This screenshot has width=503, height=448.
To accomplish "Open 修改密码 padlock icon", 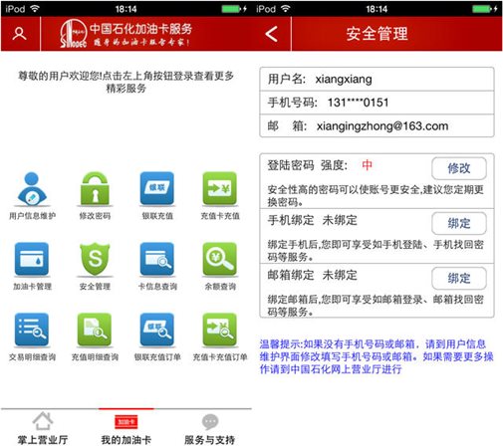I will click(95, 188).
